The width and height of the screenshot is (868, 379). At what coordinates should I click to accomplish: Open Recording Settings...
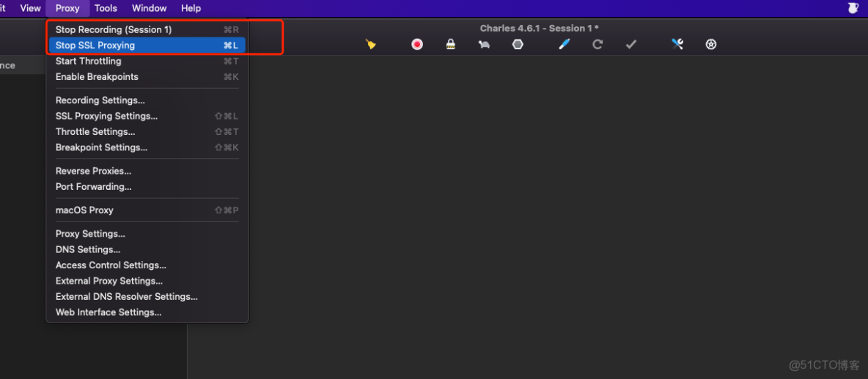click(x=147, y=100)
